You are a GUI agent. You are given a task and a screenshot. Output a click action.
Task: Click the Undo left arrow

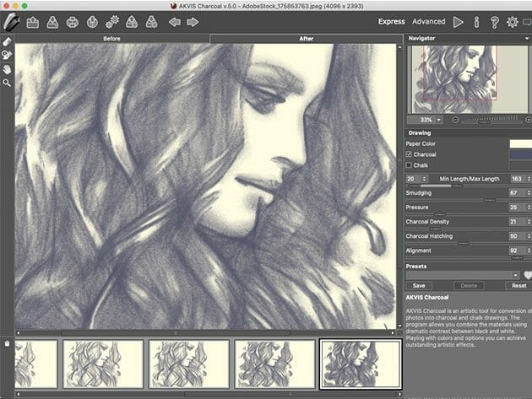175,22
